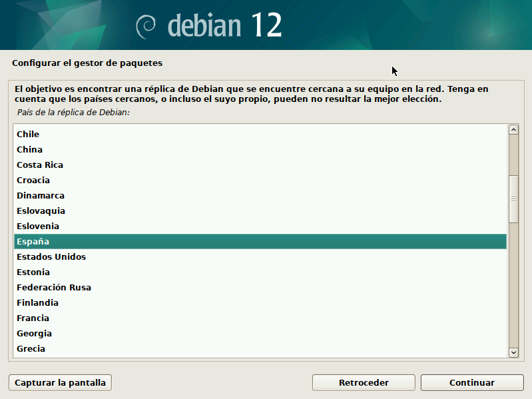532x399 pixels.
Task: Select Croacia from the mirror list
Action: tap(33, 180)
